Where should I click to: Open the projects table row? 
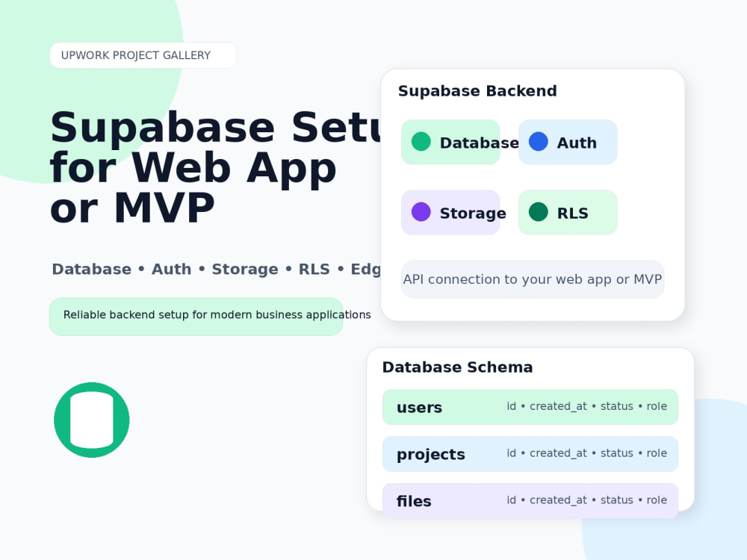(x=530, y=454)
